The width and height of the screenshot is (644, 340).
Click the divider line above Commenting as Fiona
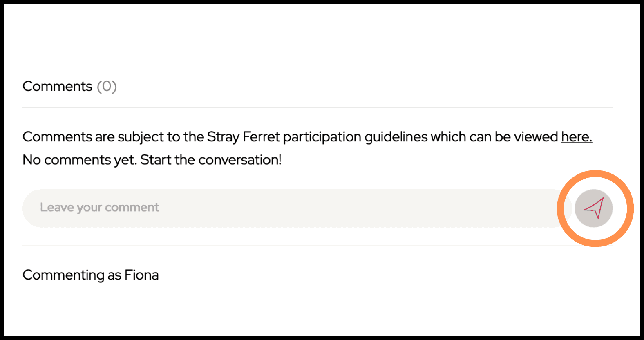coord(318,246)
